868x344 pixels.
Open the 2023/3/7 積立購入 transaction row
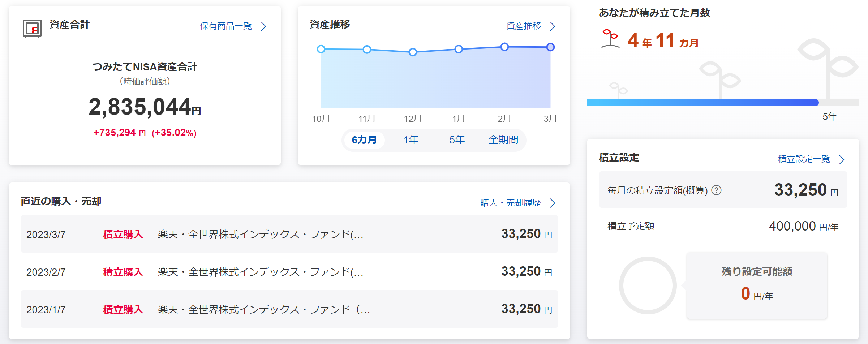(x=289, y=234)
